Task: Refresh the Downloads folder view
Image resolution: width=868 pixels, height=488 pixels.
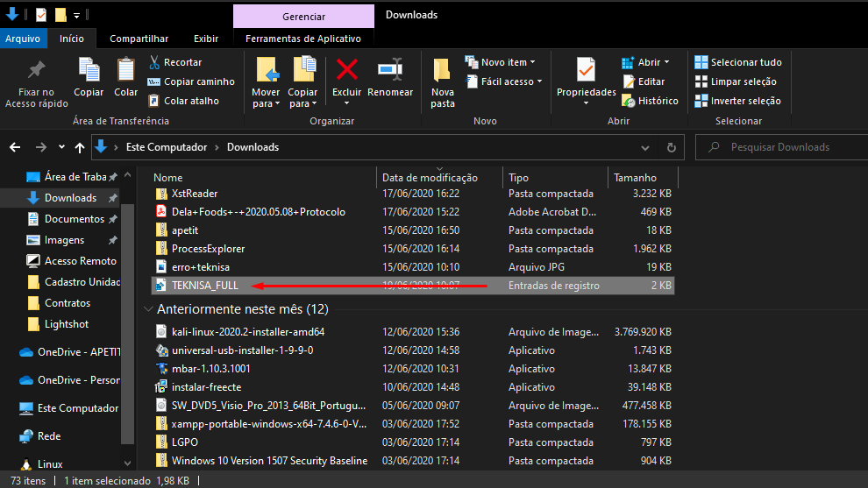Action: (672, 147)
